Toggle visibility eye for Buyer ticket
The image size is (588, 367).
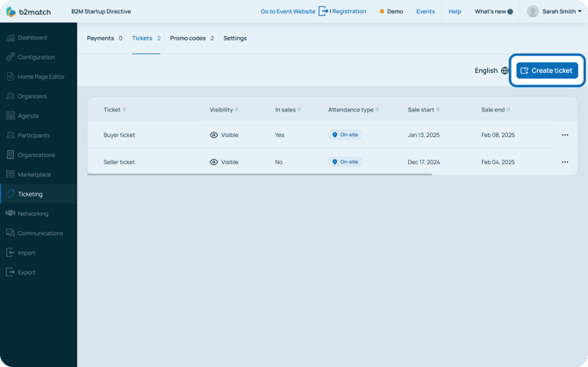pos(214,135)
